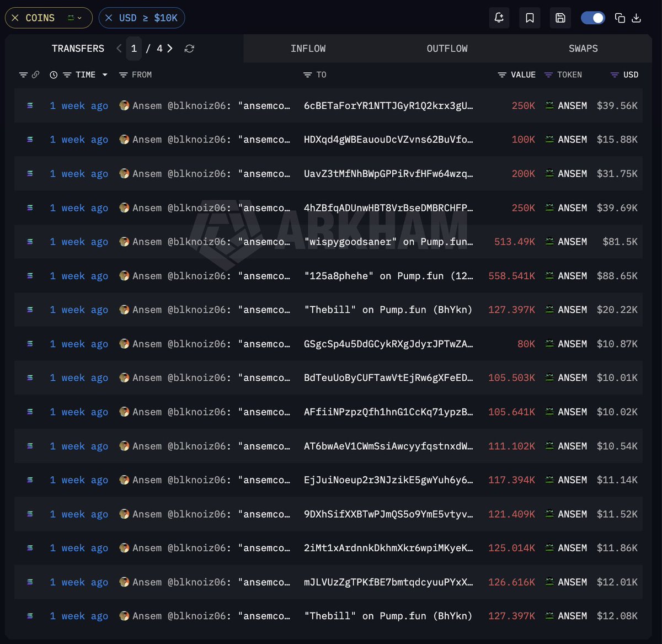This screenshot has width=662, height=644.
Task: Open the TIME column filter
Action: (67, 74)
